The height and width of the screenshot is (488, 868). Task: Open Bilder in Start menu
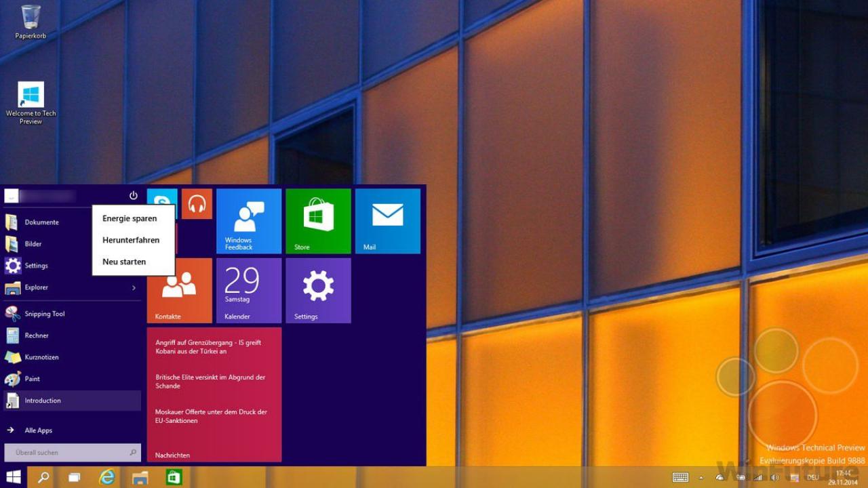47,244
